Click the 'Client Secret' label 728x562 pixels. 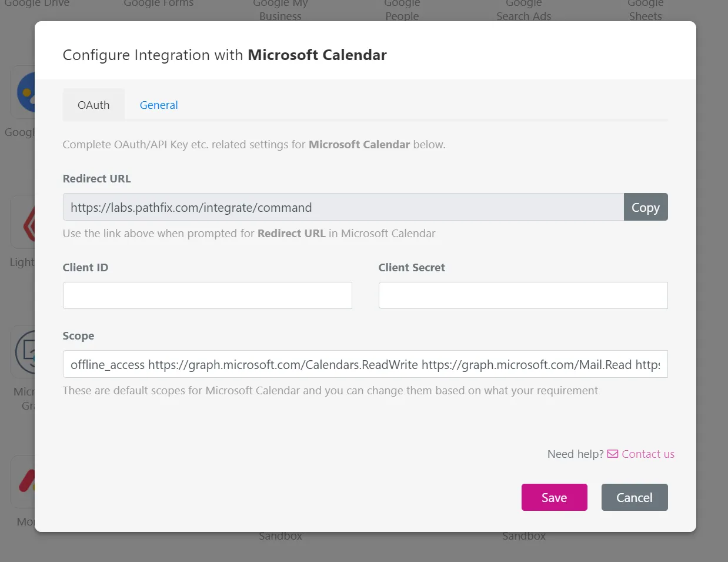tap(412, 267)
